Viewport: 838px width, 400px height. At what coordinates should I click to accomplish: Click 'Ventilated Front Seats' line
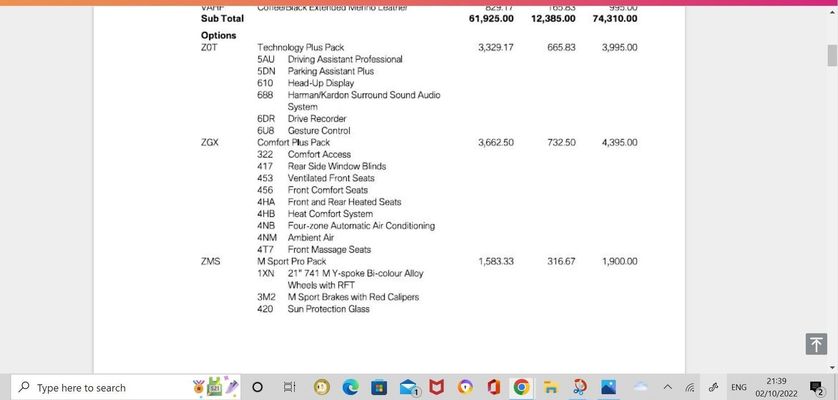pyautogui.click(x=331, y=178)
